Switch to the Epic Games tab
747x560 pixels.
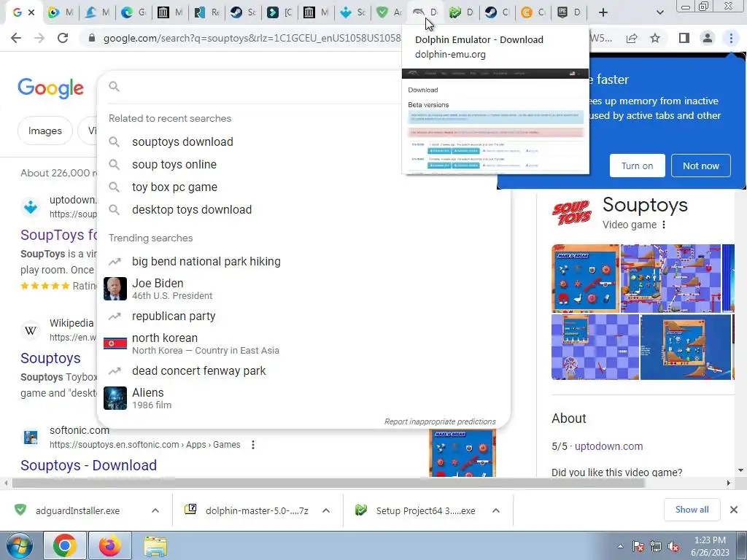569,12
